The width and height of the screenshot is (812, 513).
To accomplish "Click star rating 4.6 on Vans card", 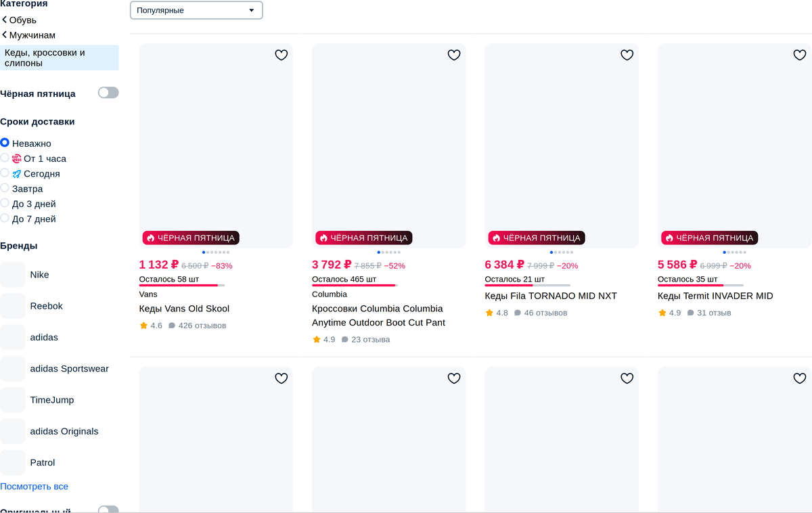I will pyautogui.click(x=143, y=326).
